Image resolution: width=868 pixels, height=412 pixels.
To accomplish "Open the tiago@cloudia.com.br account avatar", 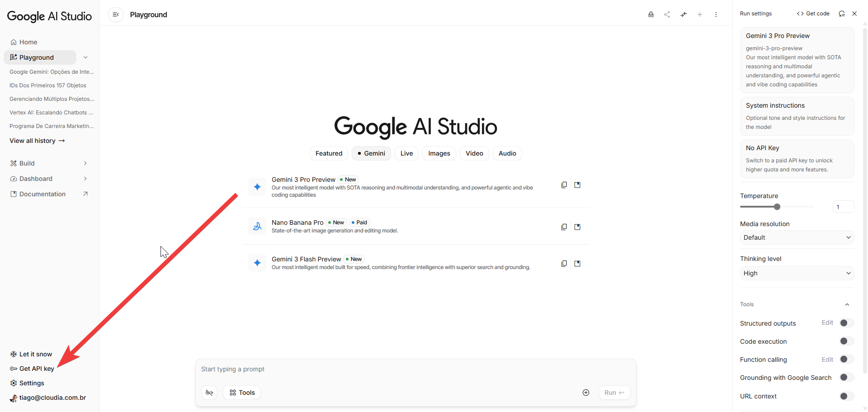I will pyautogui.click(x=14, y=398).
